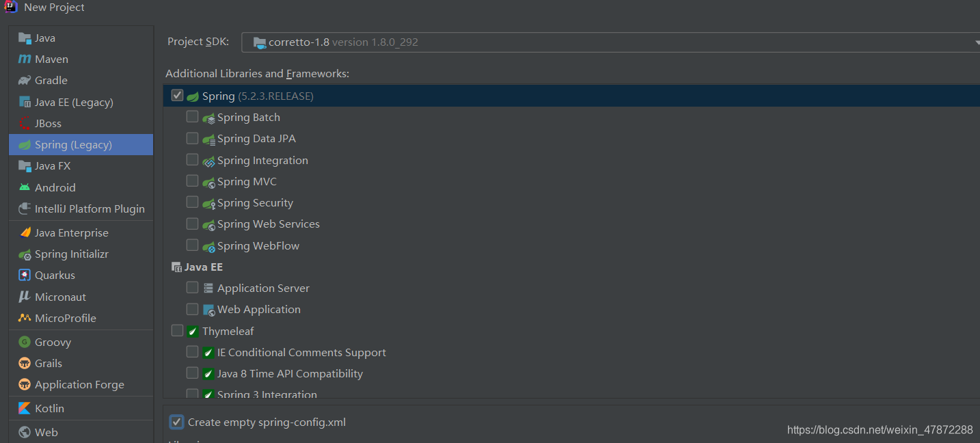Click the MicroProfile icon

pos(25,318)
